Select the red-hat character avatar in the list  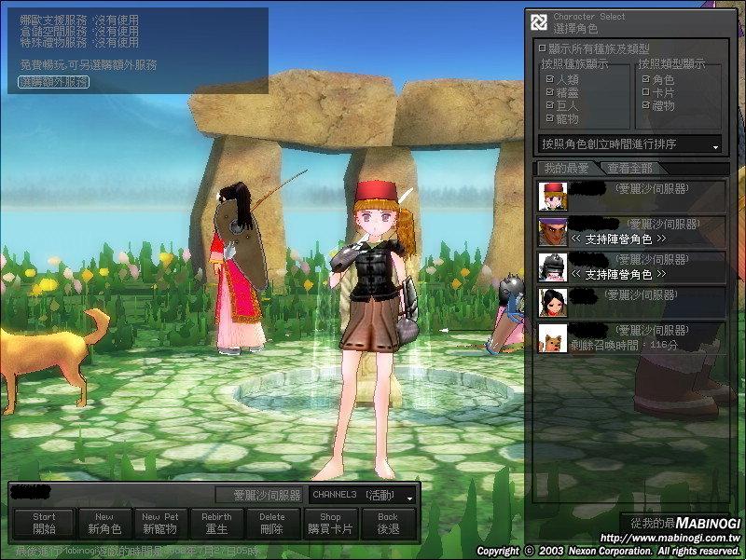[553, 196]
